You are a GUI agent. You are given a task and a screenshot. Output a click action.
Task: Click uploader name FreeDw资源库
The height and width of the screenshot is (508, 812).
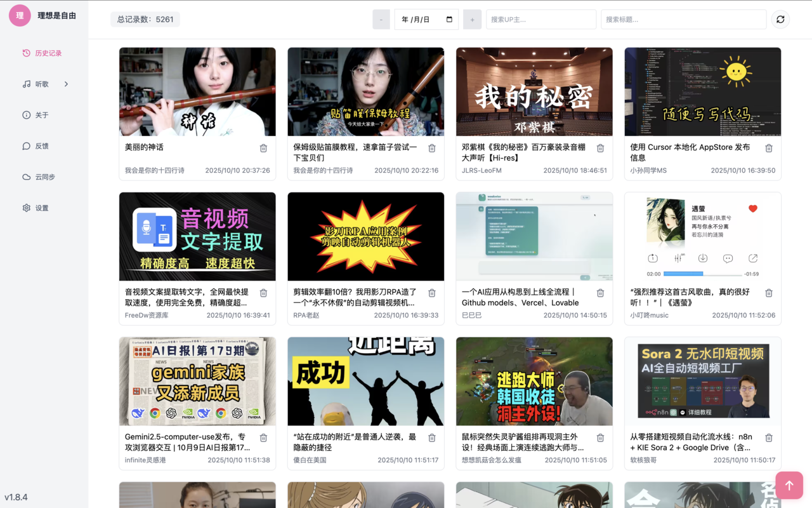[x=147, y=315]
